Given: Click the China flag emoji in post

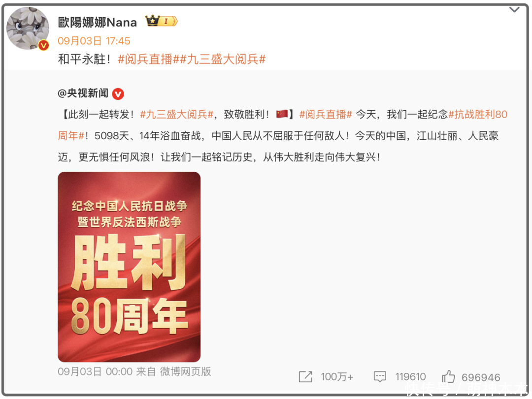Looking at the screenshot, I should [282, 114].
